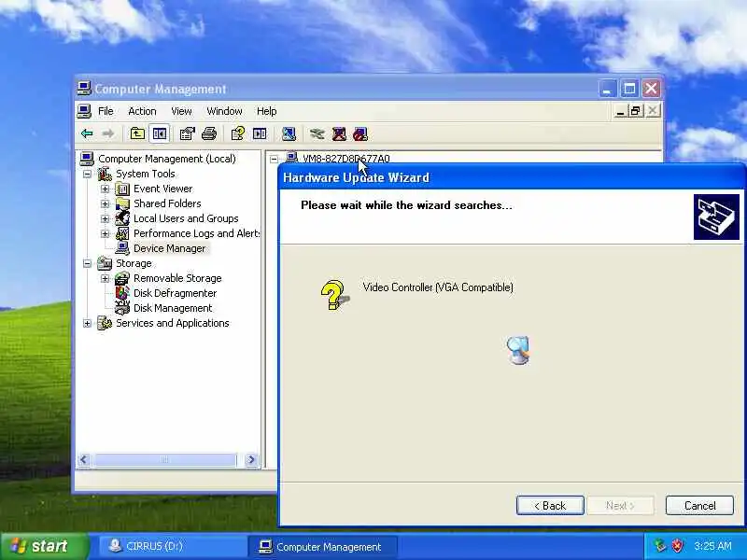The width and height of the screenshot is (747, 560).
Task: Open the Window menu
Action: pos(224,111)
